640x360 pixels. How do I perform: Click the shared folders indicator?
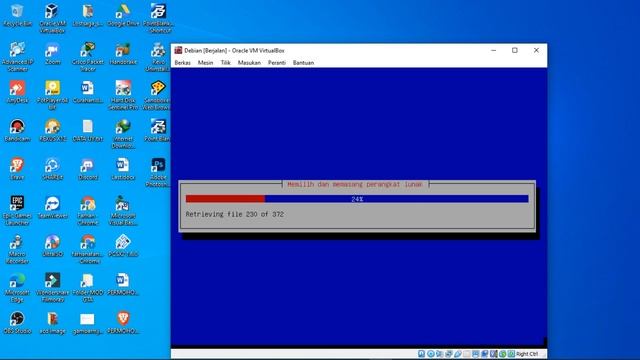tap(466, 354)
